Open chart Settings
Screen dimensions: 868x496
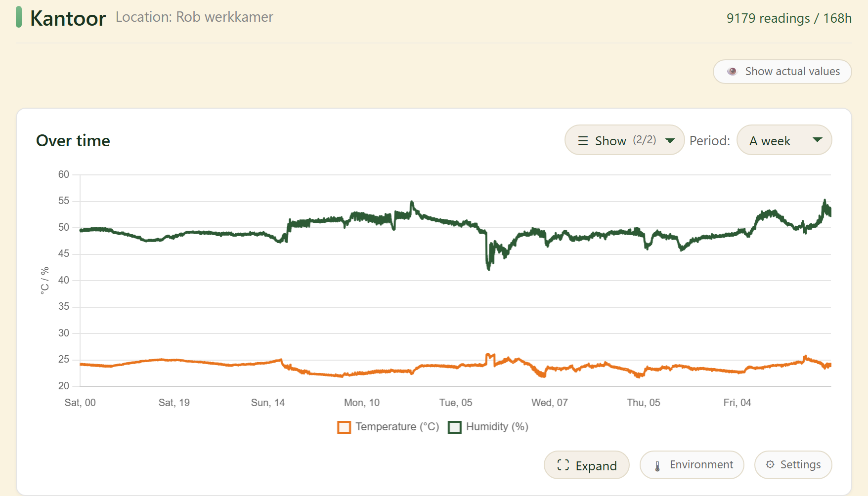[793, 465]
